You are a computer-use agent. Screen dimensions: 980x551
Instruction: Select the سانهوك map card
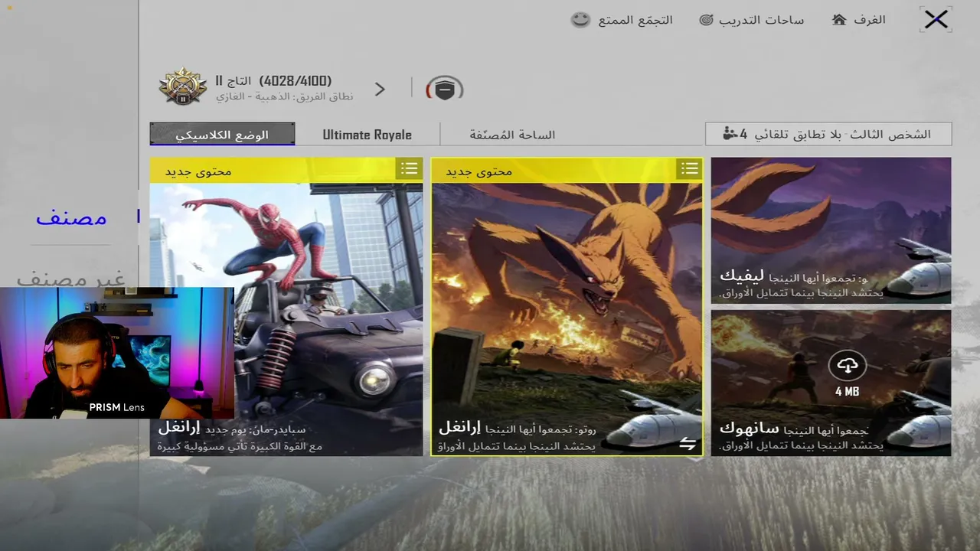pos(831,383)
